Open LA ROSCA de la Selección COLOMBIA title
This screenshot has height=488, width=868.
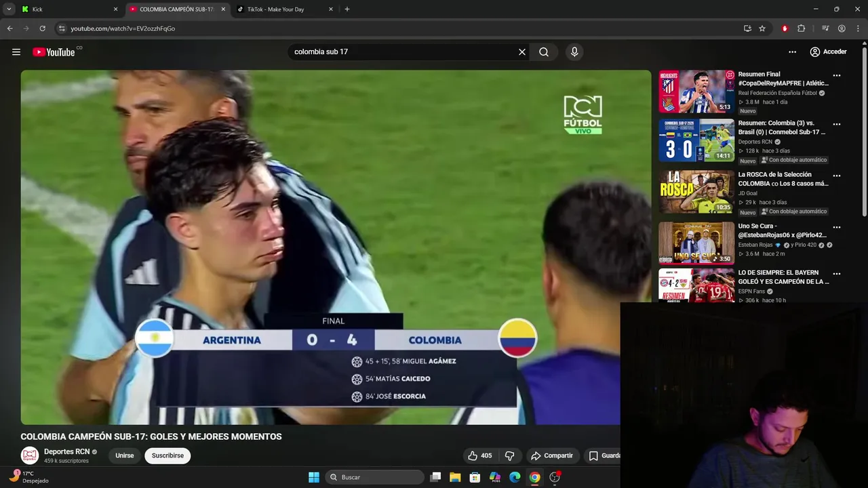point(783,179)
